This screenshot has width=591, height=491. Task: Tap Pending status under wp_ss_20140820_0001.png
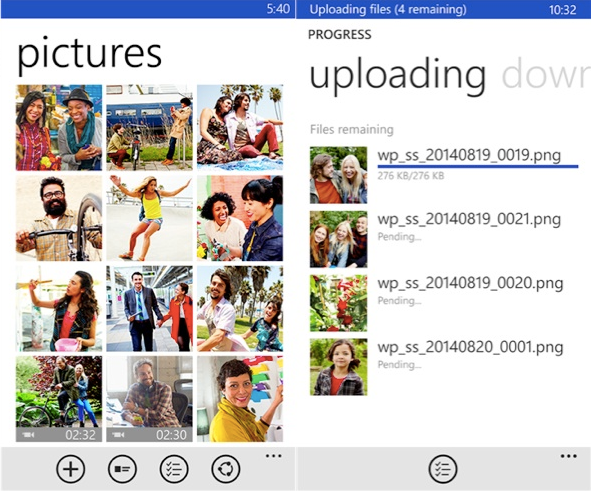pos(399,365)
